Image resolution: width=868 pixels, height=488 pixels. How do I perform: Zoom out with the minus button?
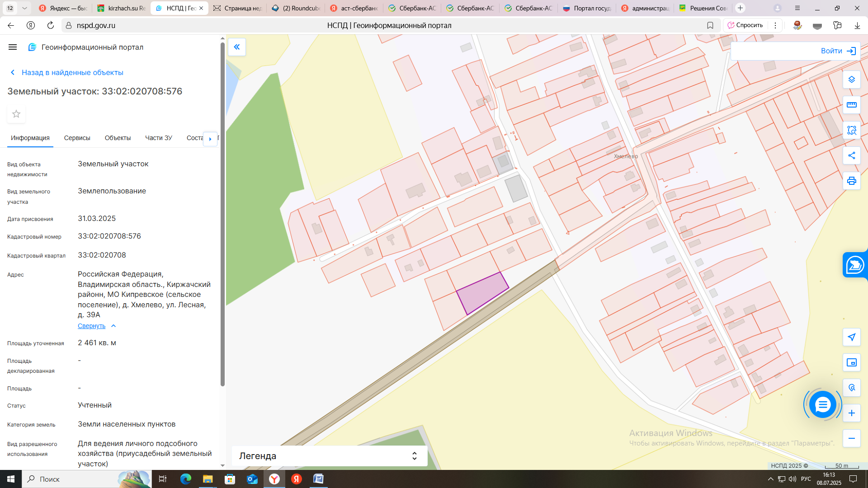[851, 438]
